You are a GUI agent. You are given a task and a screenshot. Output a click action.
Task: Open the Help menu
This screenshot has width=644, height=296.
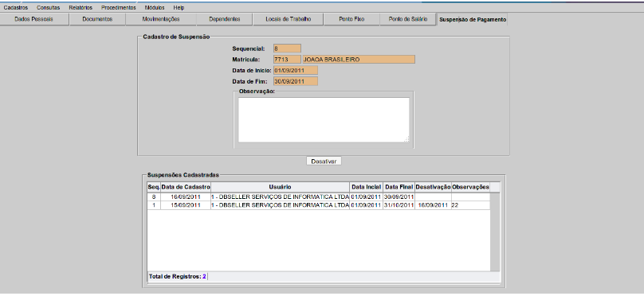click(x=179, y=8)
